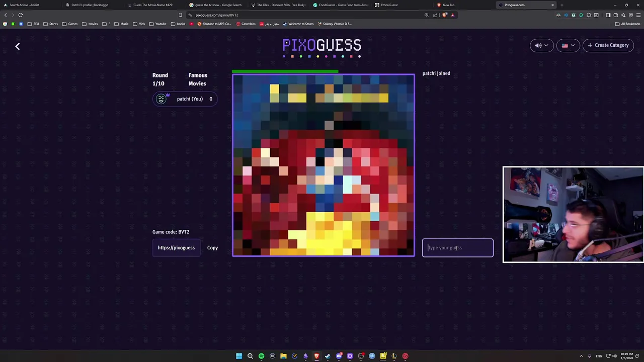
Task: Toggle the browser sidebar panel icon
Action: [x=608, y=15]
